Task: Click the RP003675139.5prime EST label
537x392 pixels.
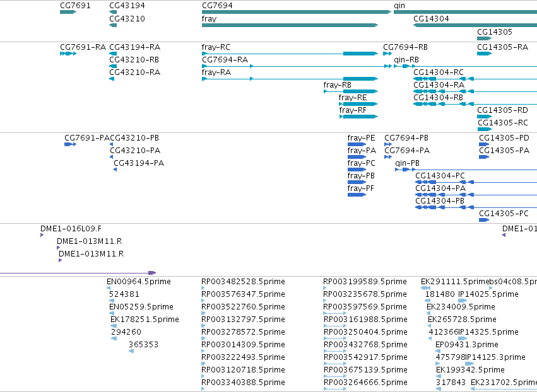Action: (x=366, y=371)
